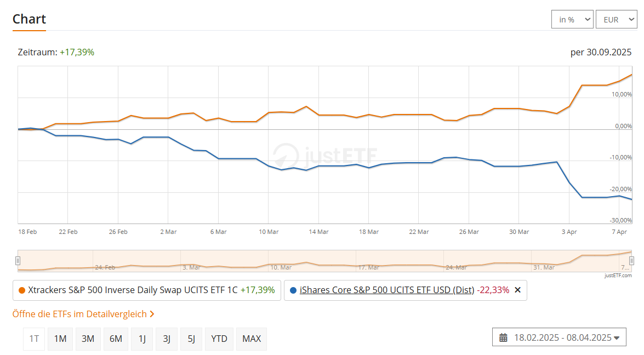Open the date range picker dropdown
This screenshot has height=355, width=644.
[559, 337]
